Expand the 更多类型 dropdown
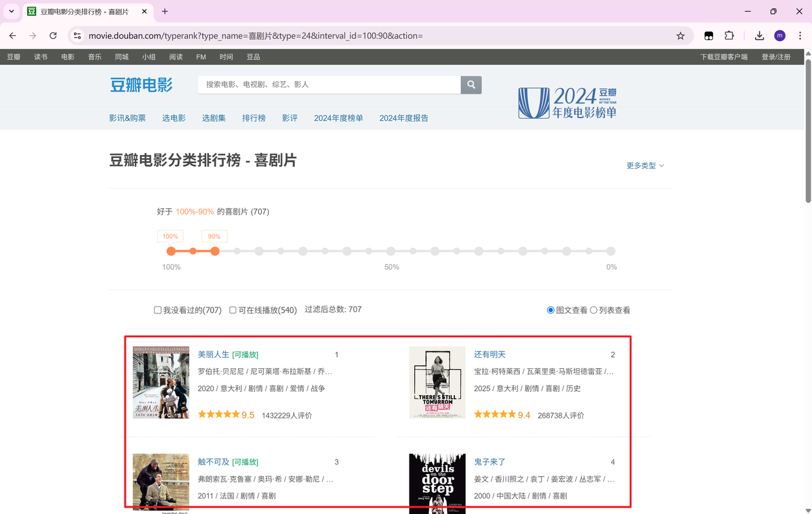This screenshot has width=812, height=514. (x=645, y=166)
